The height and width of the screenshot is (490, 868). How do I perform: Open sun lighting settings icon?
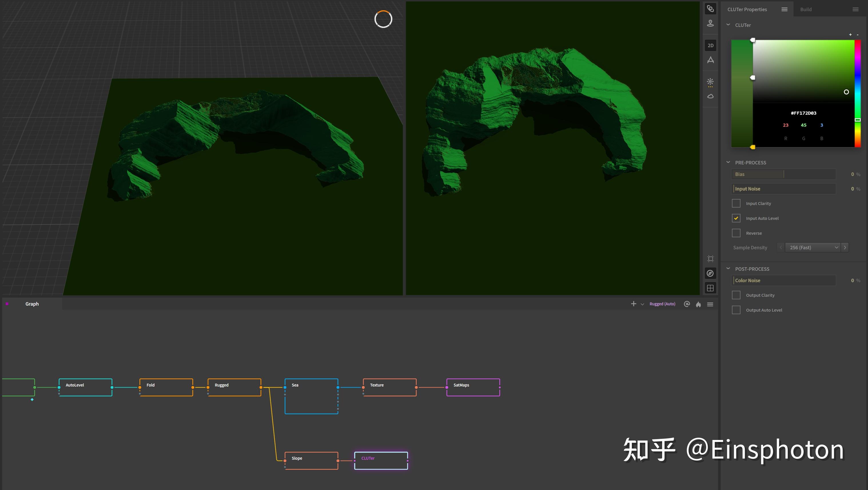pyautogui.click(x=710, y=82)
